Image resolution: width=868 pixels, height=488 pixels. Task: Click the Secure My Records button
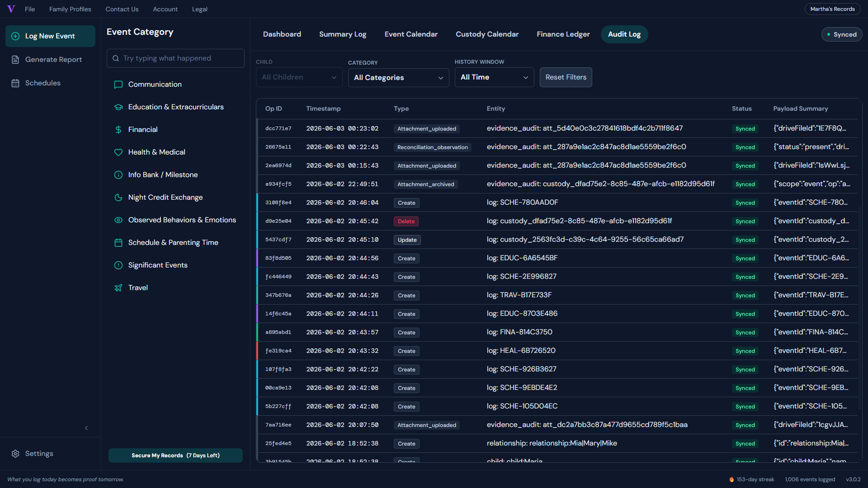point(175,455)
